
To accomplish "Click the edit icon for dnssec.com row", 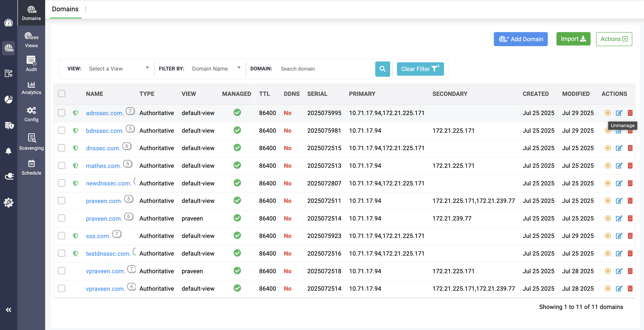I will point(619,148).
